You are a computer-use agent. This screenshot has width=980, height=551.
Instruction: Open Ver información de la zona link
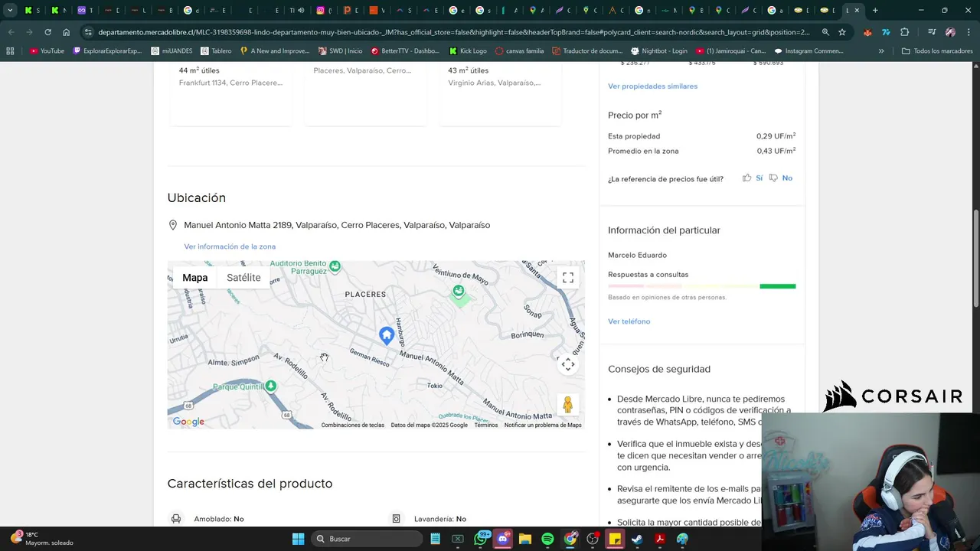pyautogui.click(x=230, y=246)
